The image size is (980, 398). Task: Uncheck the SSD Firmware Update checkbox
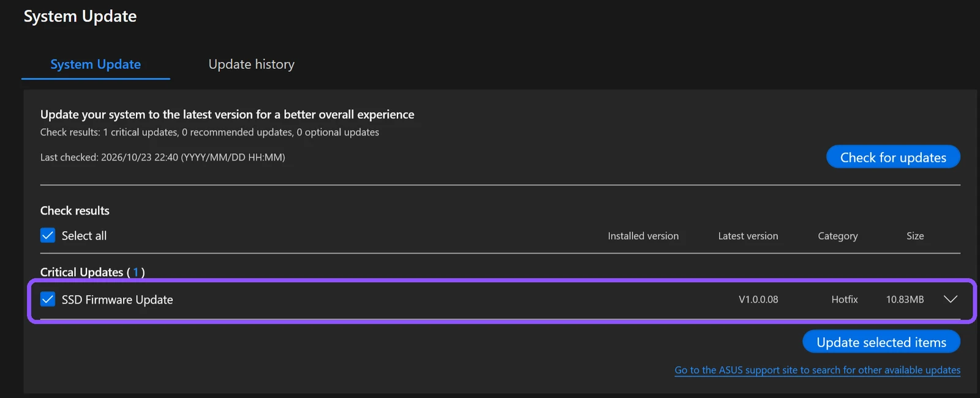(x=48, y=299)
